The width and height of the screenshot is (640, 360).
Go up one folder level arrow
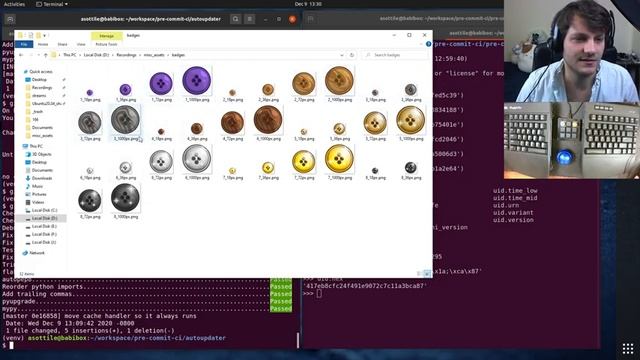[x=45, y=55]
